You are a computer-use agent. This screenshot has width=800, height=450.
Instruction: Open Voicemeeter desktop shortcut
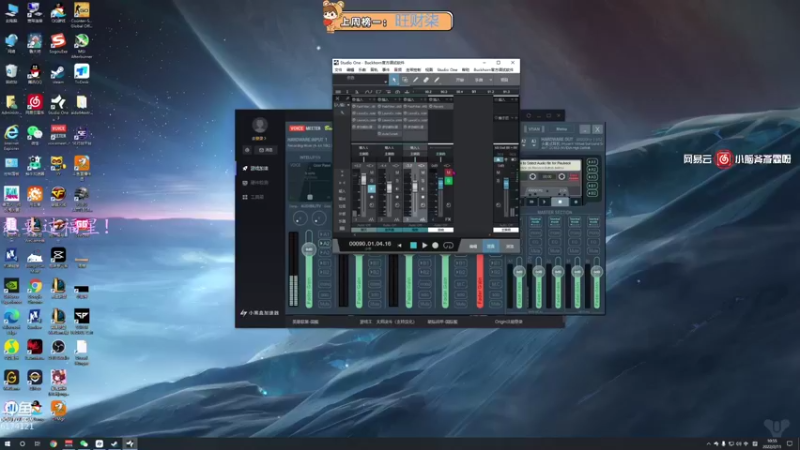click(58, 135)
